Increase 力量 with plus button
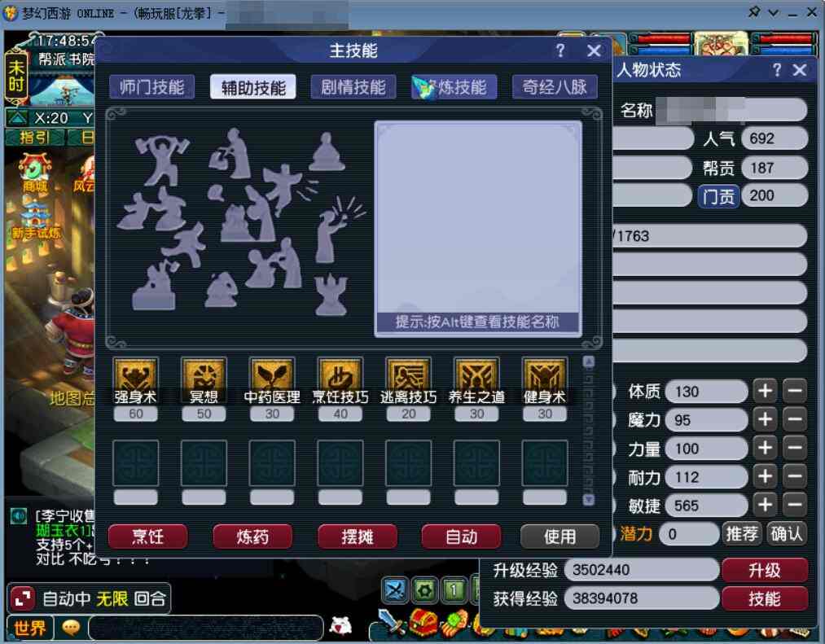The width and height of the screenshot is (825, 644). click(765, 448)
